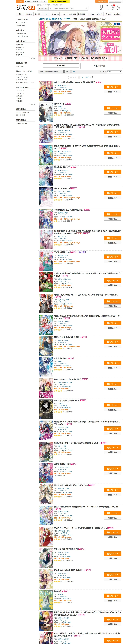Open the 並べ替え sort order dropdown
Viewport: 138px width, 644px height.
[114, 71]
